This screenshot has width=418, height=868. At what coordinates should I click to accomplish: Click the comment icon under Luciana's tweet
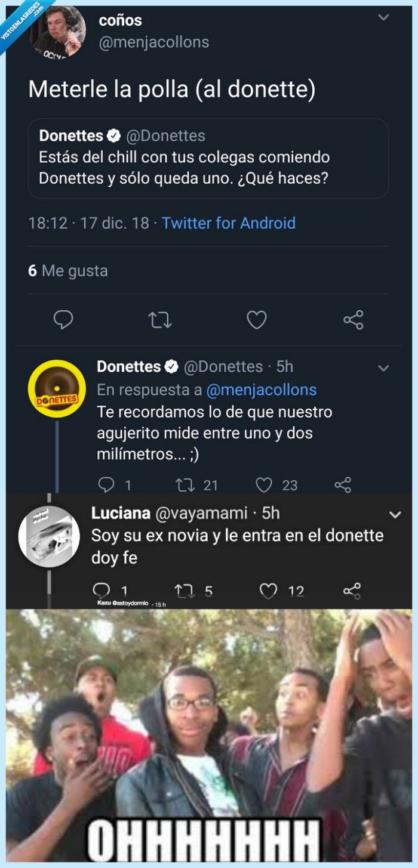(109, 591)
